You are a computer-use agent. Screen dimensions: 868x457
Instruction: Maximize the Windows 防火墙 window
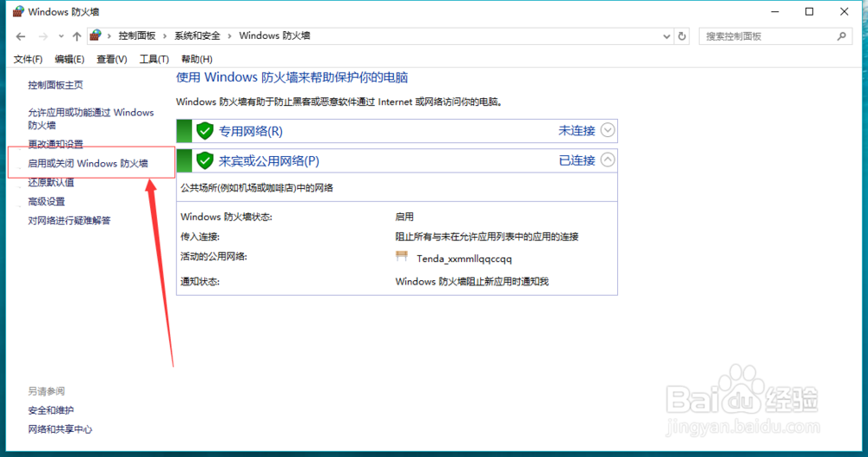pyautogui.click(x=809, y=11)
